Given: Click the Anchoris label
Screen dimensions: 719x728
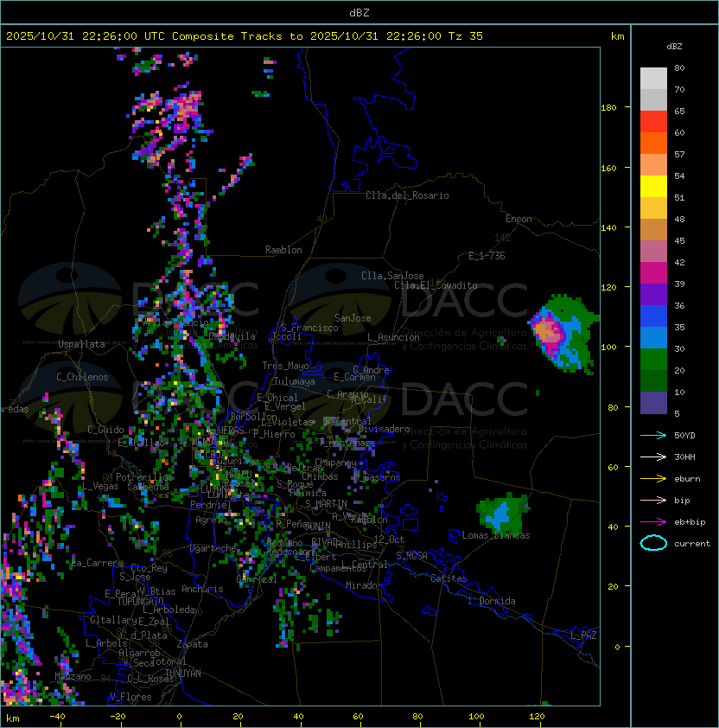Looking at the screenshot, I should click(x=202, y=589).
